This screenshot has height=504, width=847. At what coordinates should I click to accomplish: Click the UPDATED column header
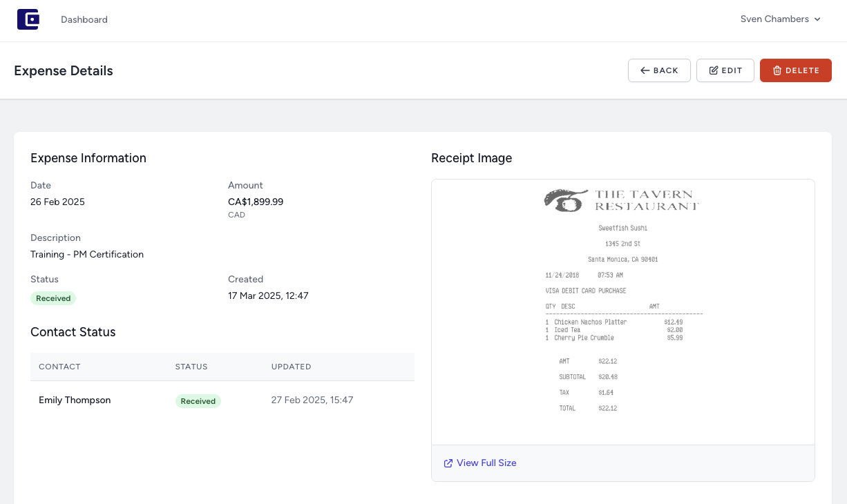click(x=291, y=367)
